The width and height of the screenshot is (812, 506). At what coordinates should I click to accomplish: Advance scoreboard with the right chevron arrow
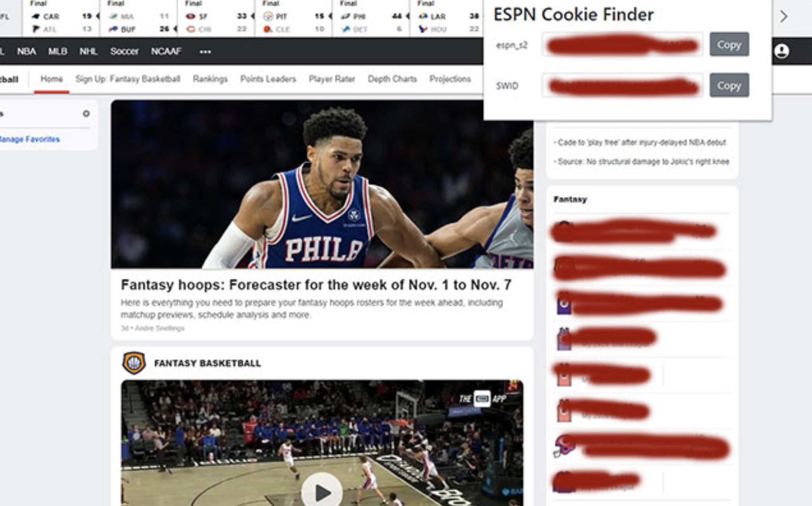tap(783, 16)
